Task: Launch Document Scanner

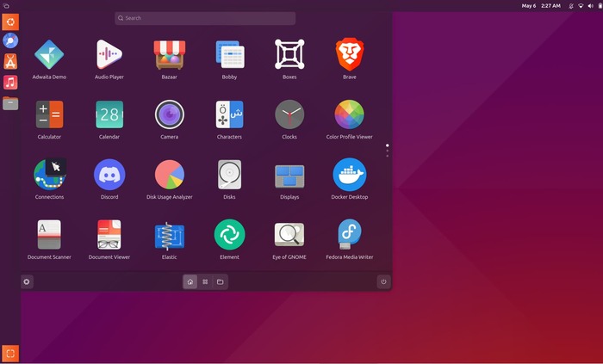Action: coord(49,235)
